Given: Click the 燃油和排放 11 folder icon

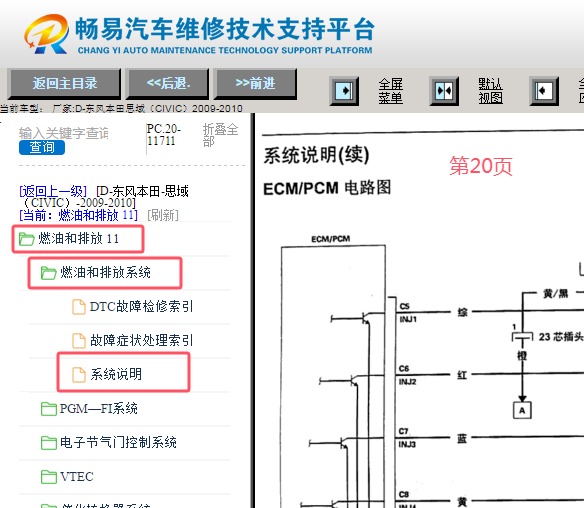Looking at the screenshot, I should 26,239.
